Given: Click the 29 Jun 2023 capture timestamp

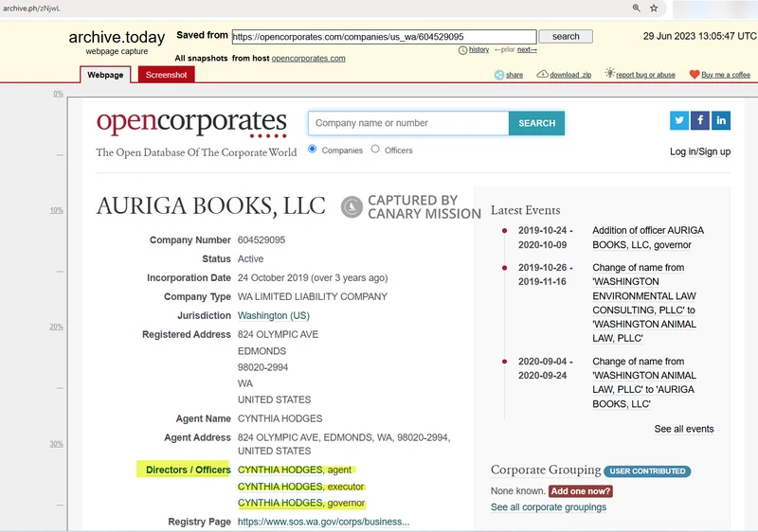Looking at the screenshot, I should [x=699, y=36].
